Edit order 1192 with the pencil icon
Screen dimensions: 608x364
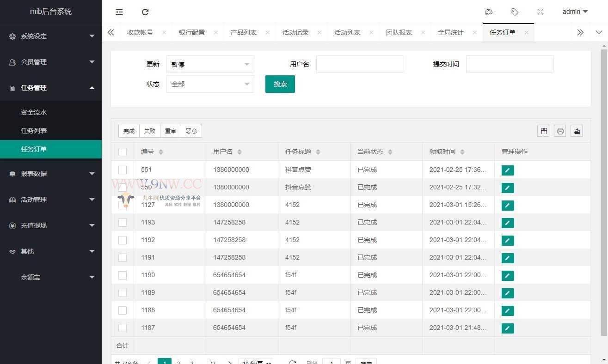508,241
